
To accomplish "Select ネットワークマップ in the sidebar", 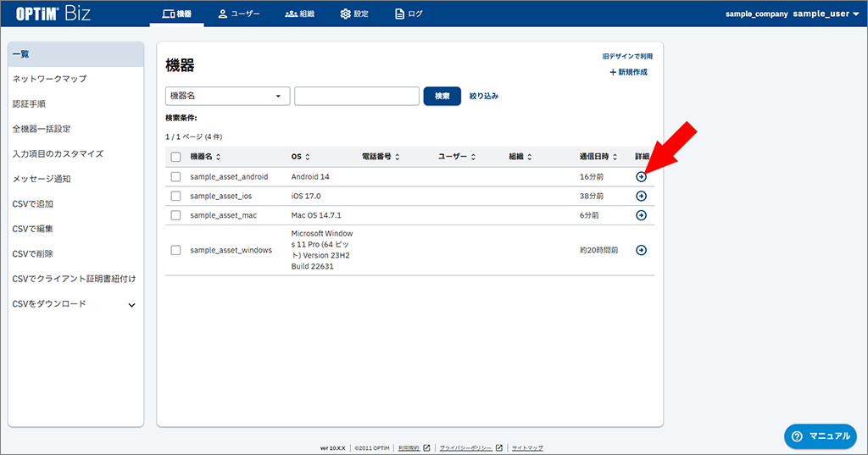I will (50, 79).
